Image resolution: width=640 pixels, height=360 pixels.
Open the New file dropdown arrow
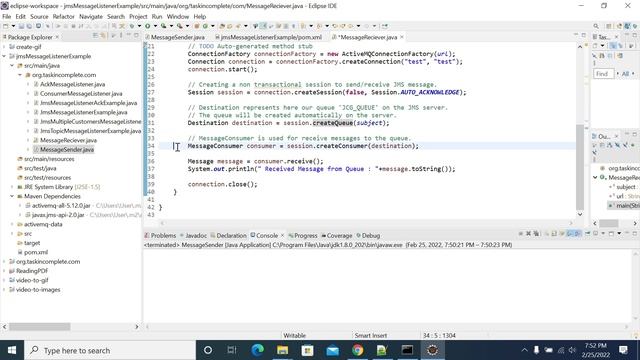[13, 26]
